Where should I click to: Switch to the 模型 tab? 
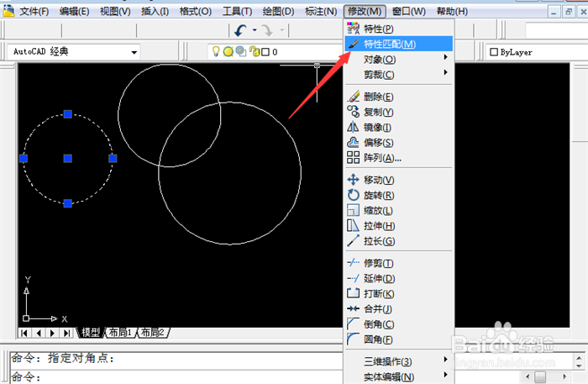(x=91, y=332)
